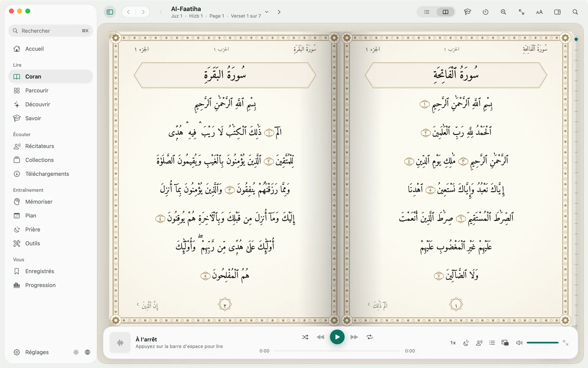Toggle repeat mode in player

click(370, 337)
